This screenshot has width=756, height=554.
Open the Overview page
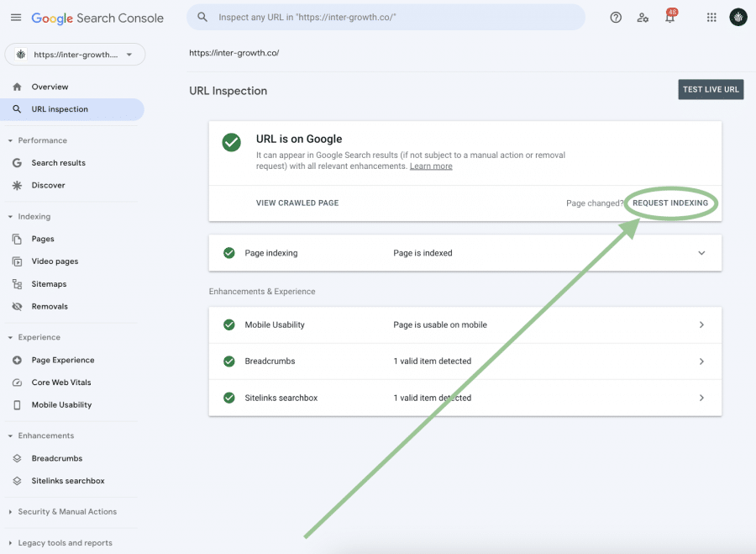click(x=50, y=87)
